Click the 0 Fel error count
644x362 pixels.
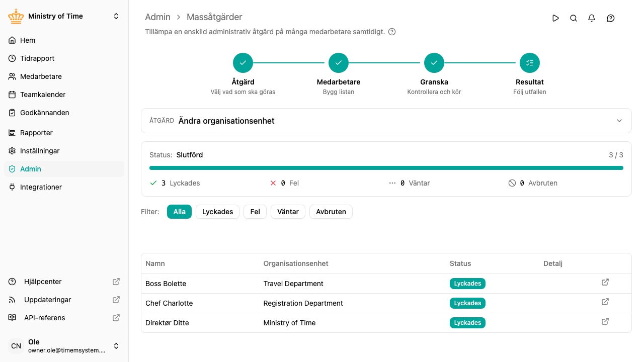click(284, 183)
